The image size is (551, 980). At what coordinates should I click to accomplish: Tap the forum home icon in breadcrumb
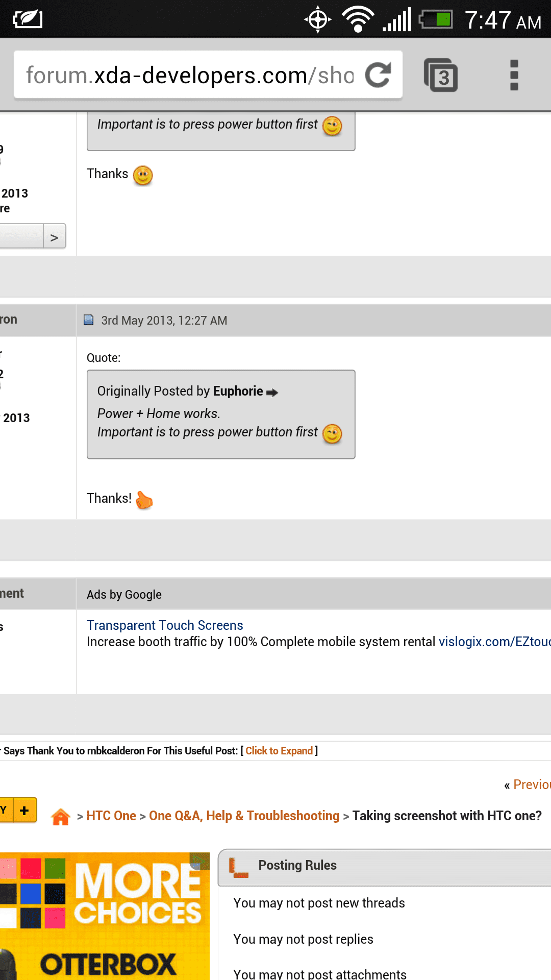(61, 817)
